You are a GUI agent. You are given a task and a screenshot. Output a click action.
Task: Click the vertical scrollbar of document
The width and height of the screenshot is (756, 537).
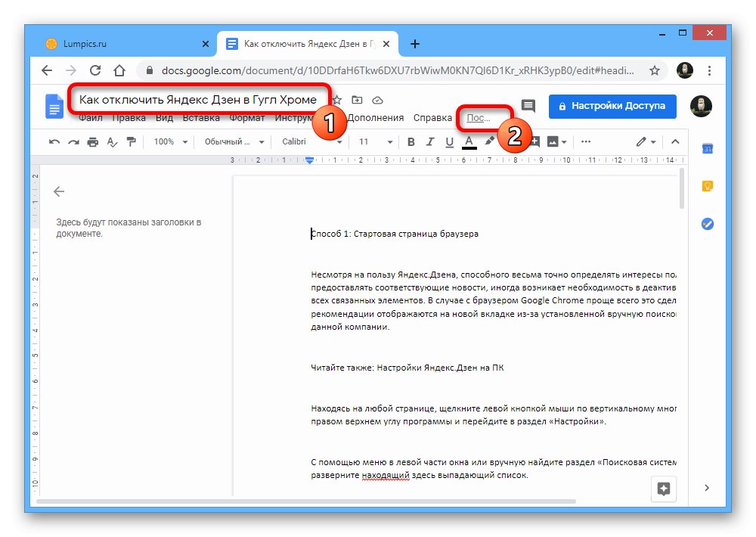point(682,188)
